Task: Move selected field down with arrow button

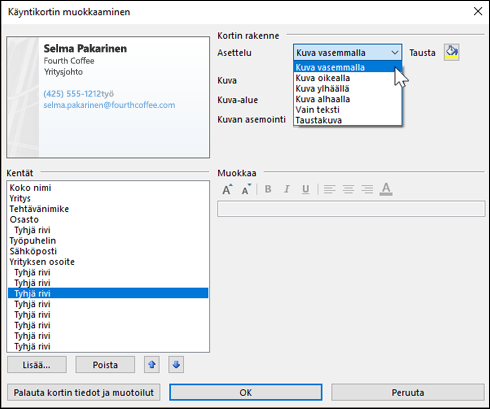Action: point(176,364)
